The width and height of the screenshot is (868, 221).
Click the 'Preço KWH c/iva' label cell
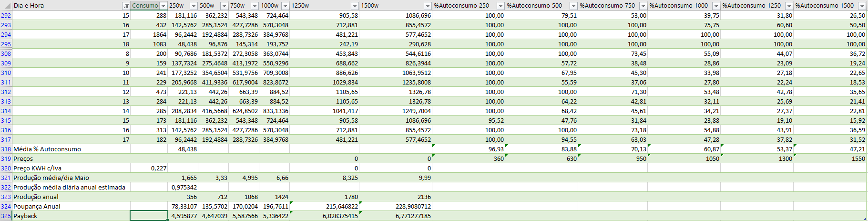tap(71, 168)
